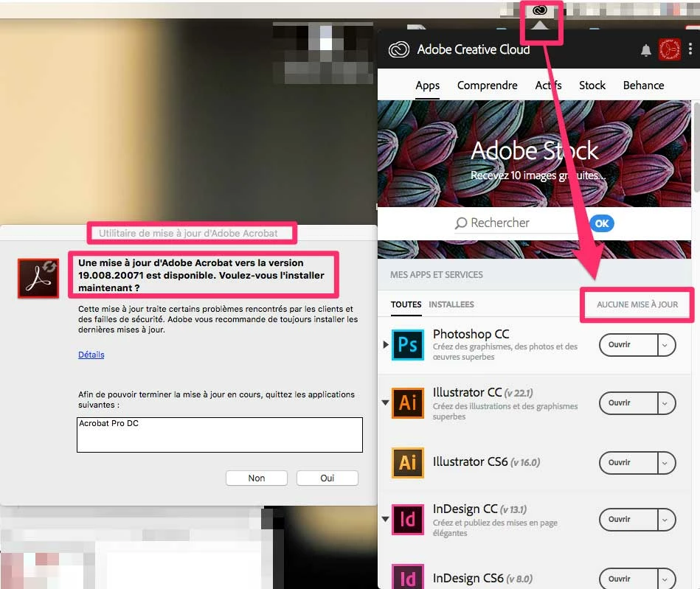Viewport: 700px width, 589px height.
Task: Click the Adobe Stock banner image
Action: point(534,153)
